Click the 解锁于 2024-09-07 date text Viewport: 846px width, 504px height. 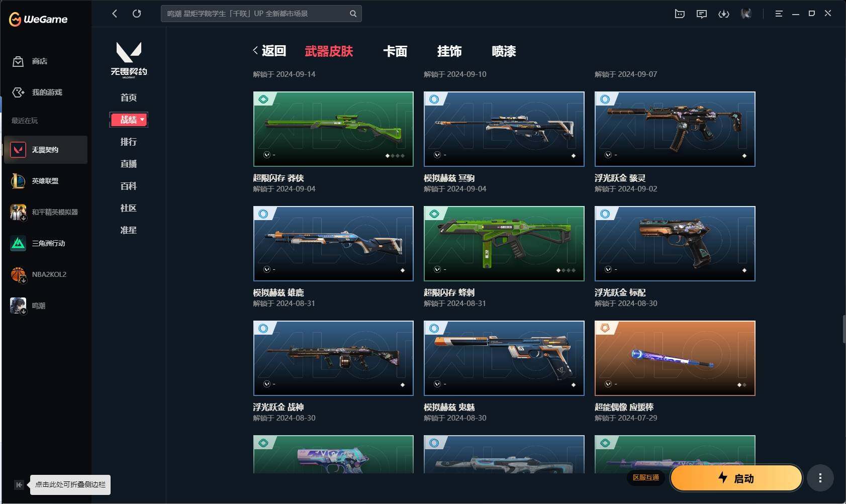[626, 74]
